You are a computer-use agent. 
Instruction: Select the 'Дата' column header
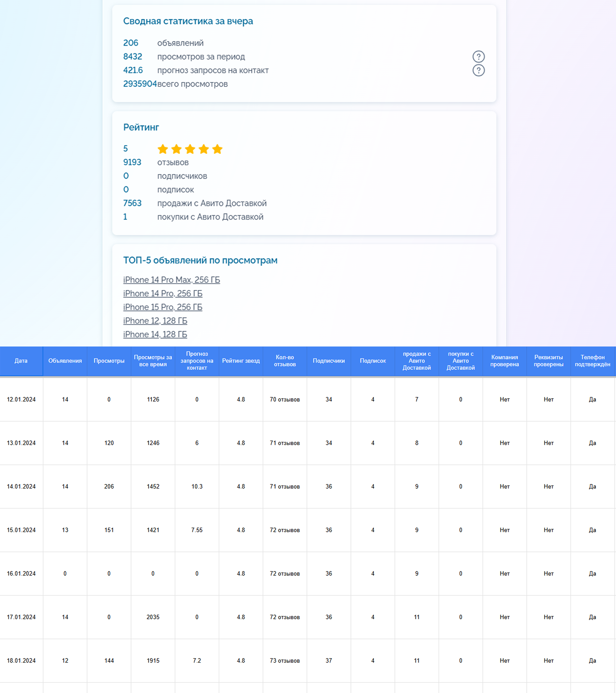point(21,361)
